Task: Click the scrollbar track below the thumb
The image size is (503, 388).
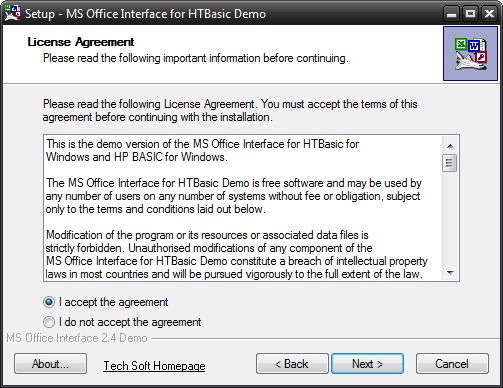Action: click(x=450, y=219)
